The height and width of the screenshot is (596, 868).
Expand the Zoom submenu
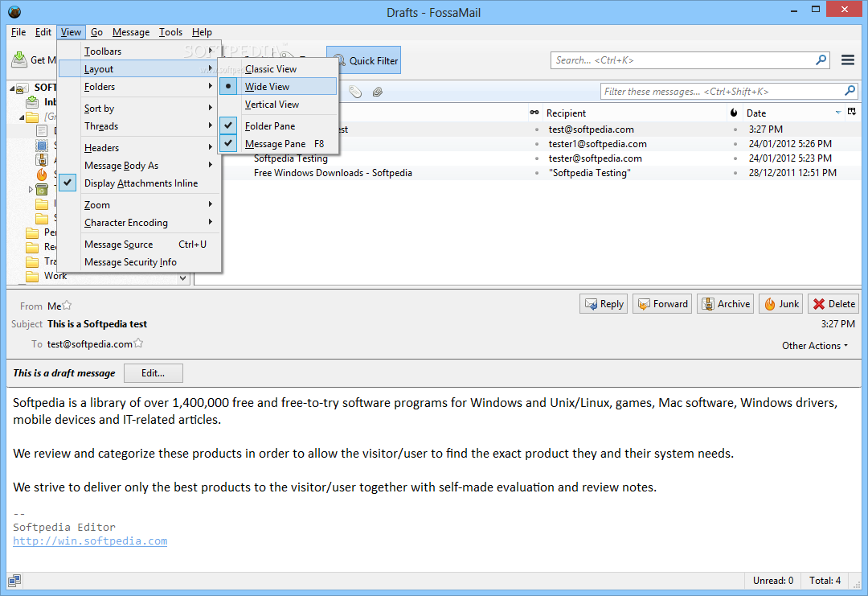pyautogui.click(x=140, y=204)
